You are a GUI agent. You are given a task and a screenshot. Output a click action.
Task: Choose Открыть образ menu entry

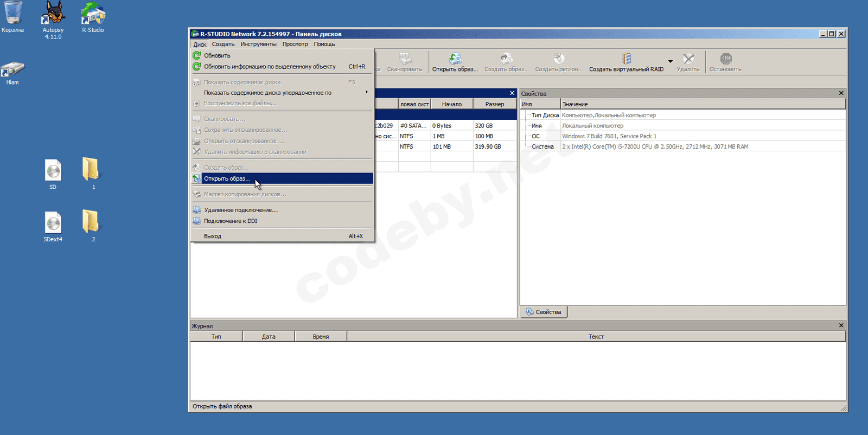point(282,178)
